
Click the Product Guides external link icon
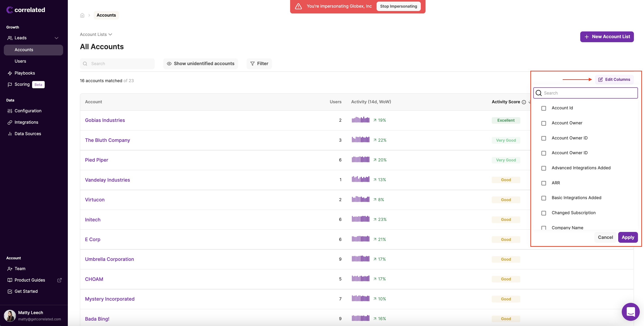pos(59,280)
